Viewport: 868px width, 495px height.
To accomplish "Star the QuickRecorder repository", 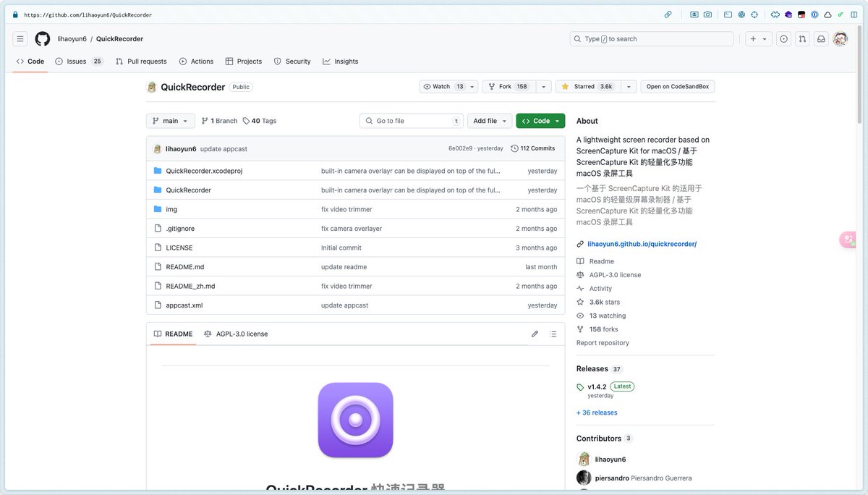I will point(587,85).
